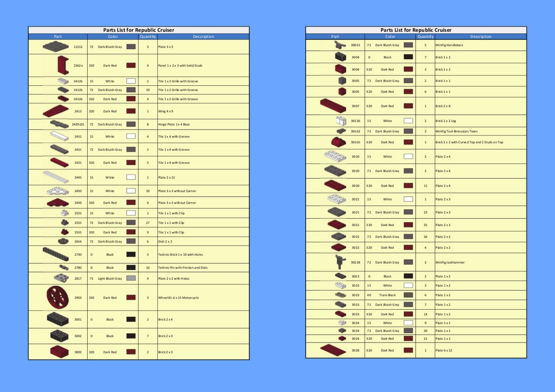Select the dark red Panel 2362a image
Screen dimensions: 555x392
(63, 65)
